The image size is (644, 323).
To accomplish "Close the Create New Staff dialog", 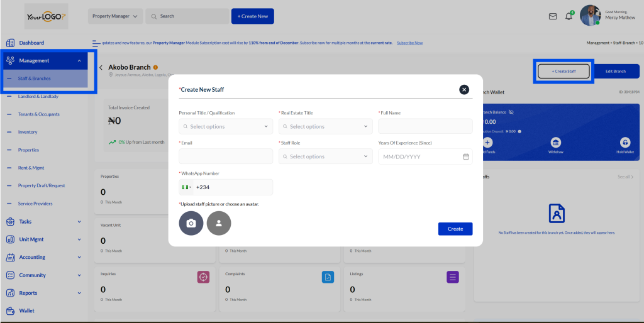I will pyautogui.click(x=464, y=90).
